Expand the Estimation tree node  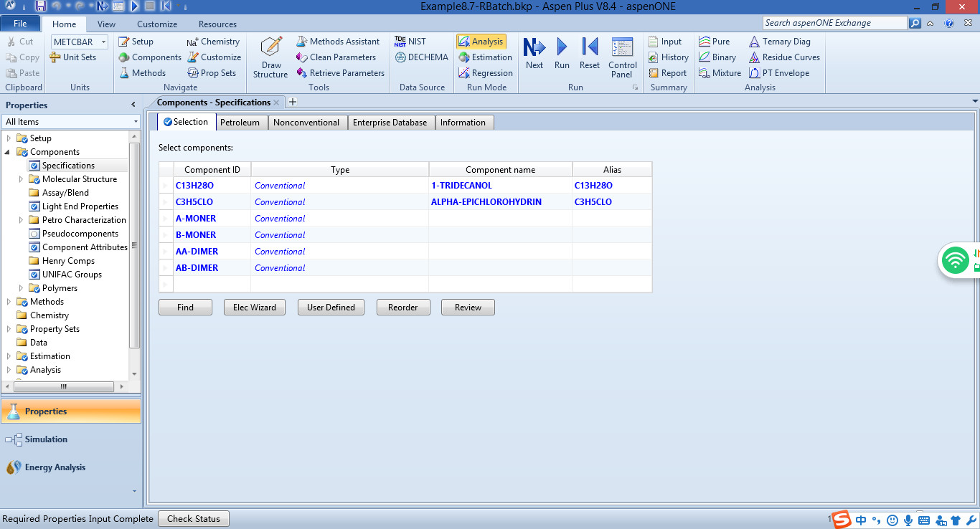point(9,356)
